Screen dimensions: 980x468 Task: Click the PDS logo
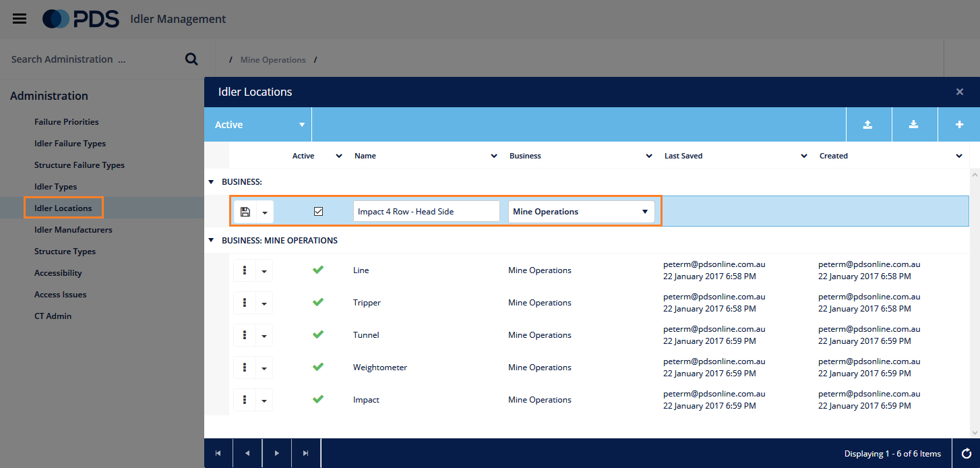[x=81, y=19]
